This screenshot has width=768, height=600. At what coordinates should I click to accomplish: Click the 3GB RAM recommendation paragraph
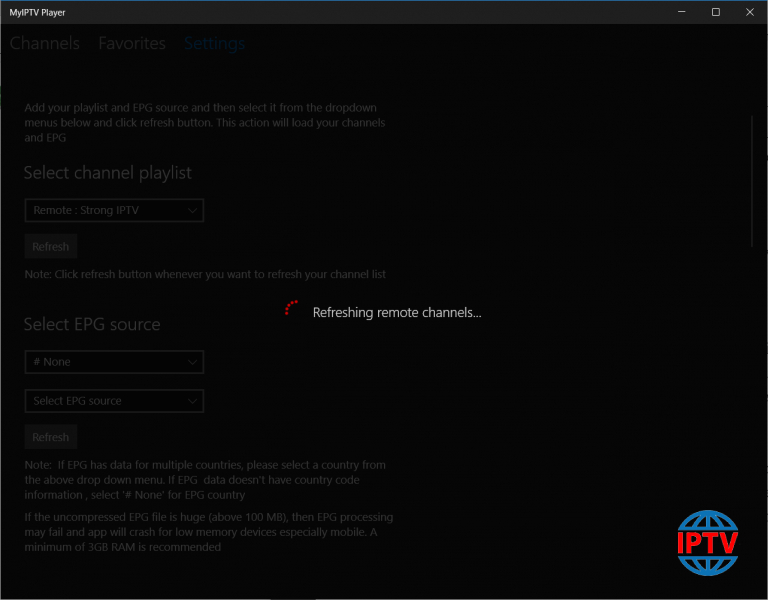209,532
